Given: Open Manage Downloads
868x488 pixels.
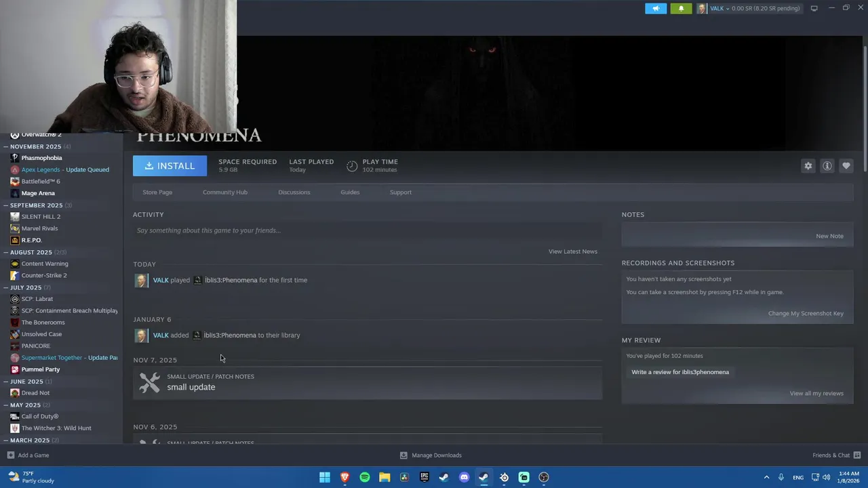Looking at the screenshot, I should [x=431, y=455].
